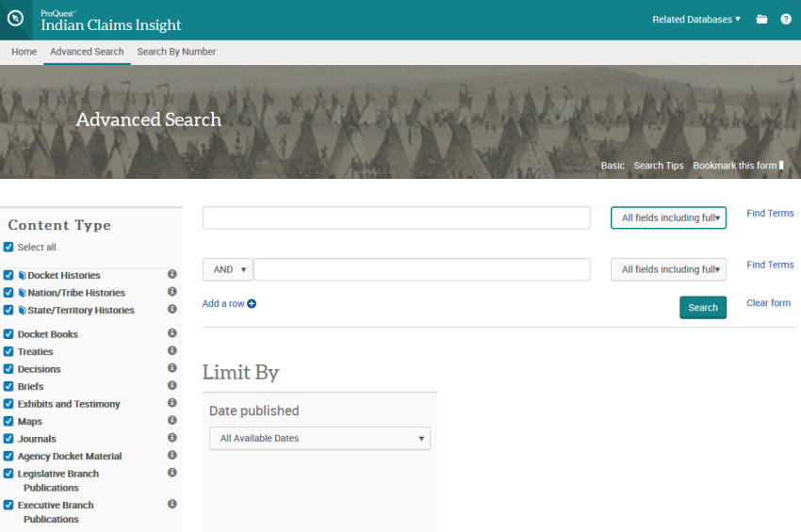Open the AND operator dropdown
801x532 pixels.
228,269
